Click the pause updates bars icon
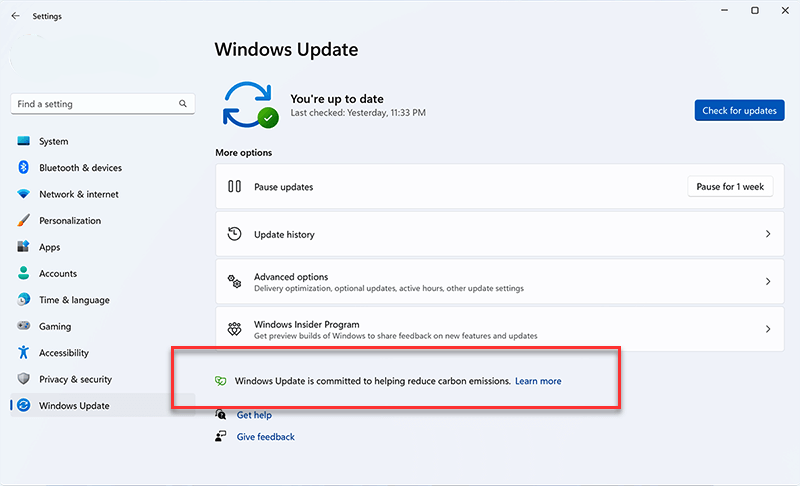Screen dimensions: 800x486 pyautogui.click(x=234, y=186)
